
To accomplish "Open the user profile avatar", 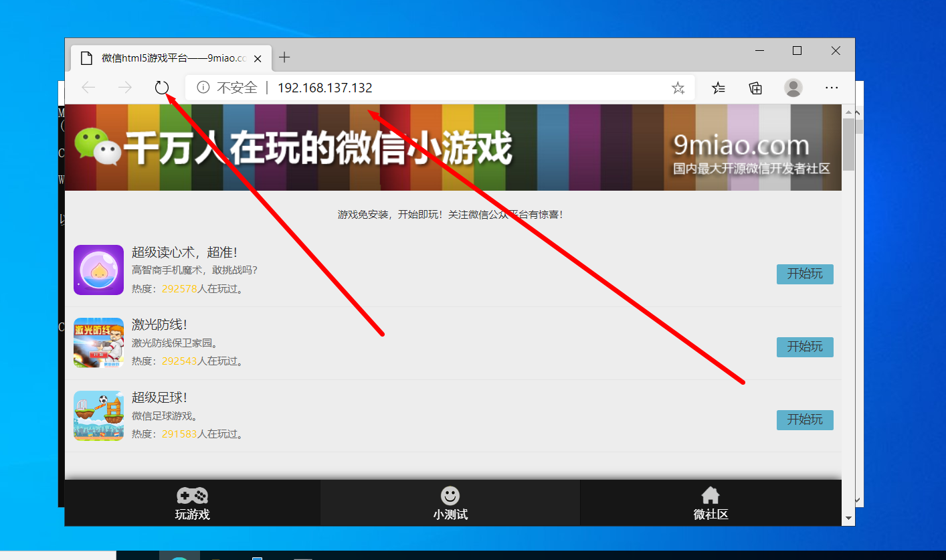I will pyautogui.click(x=793, y=88).
